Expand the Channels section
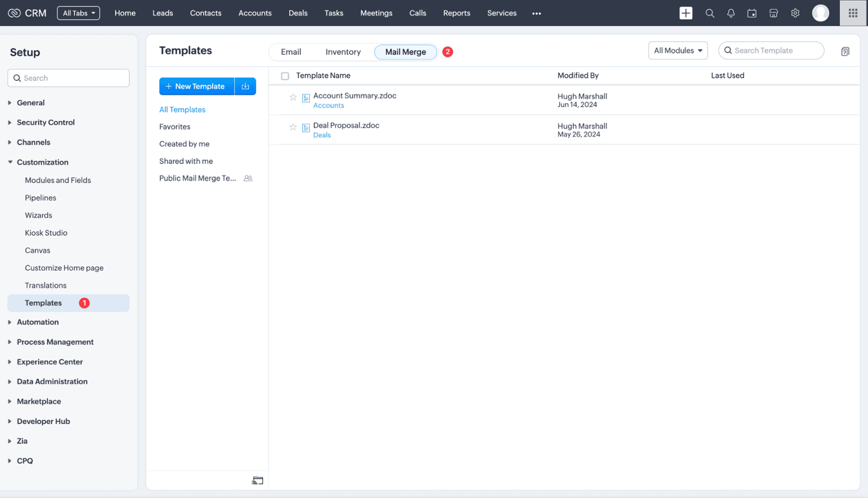Viewport: 868px width, 498px height. [33, 142]
